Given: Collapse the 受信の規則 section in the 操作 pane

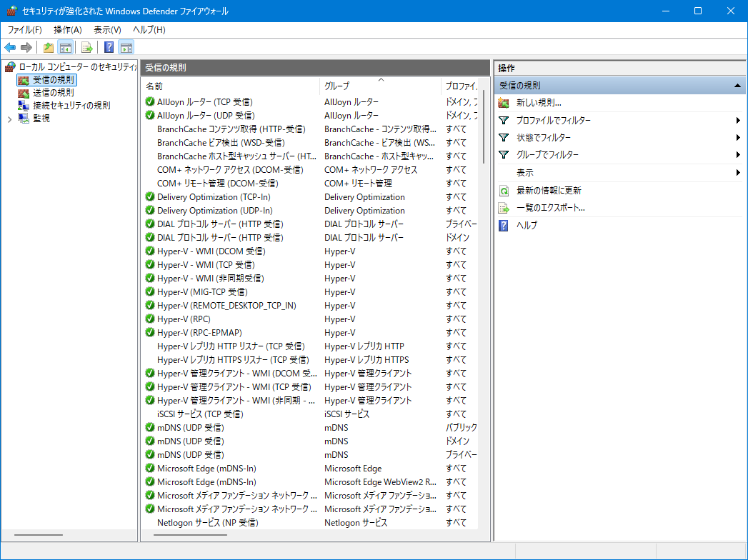Looking at the screenshot, I should (737, 86).
